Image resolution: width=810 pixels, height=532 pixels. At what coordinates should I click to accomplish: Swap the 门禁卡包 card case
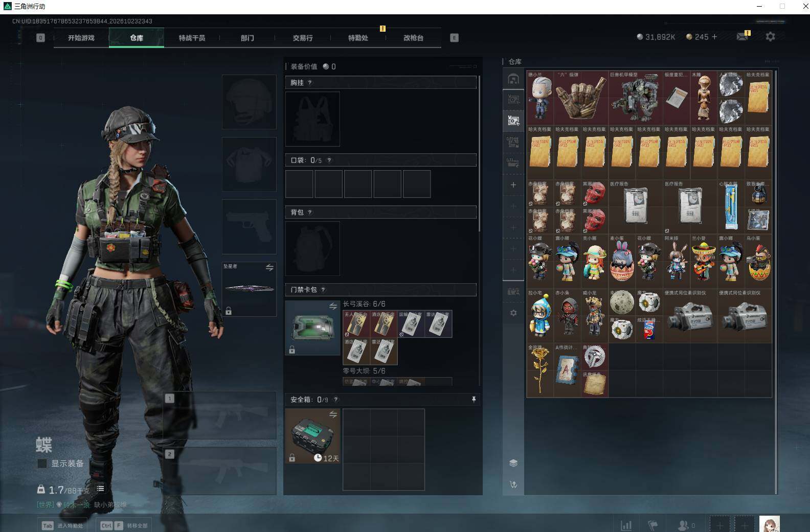coord(333,306)
